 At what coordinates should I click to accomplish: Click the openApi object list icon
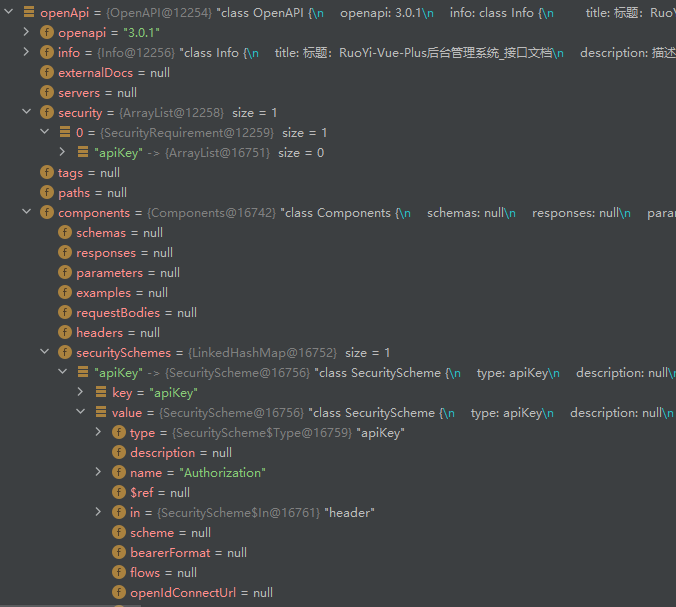pos(28,12)
